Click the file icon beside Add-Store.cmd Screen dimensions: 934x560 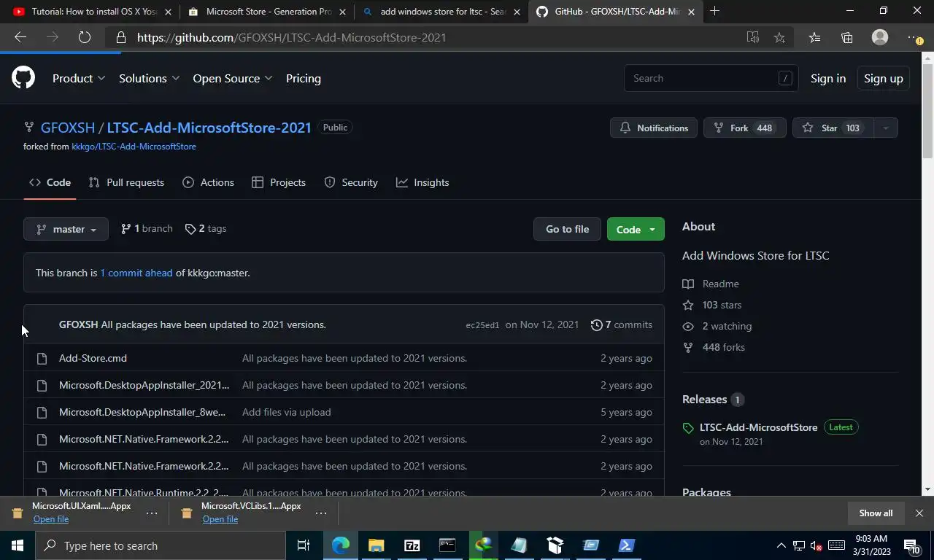pos(42,358)
